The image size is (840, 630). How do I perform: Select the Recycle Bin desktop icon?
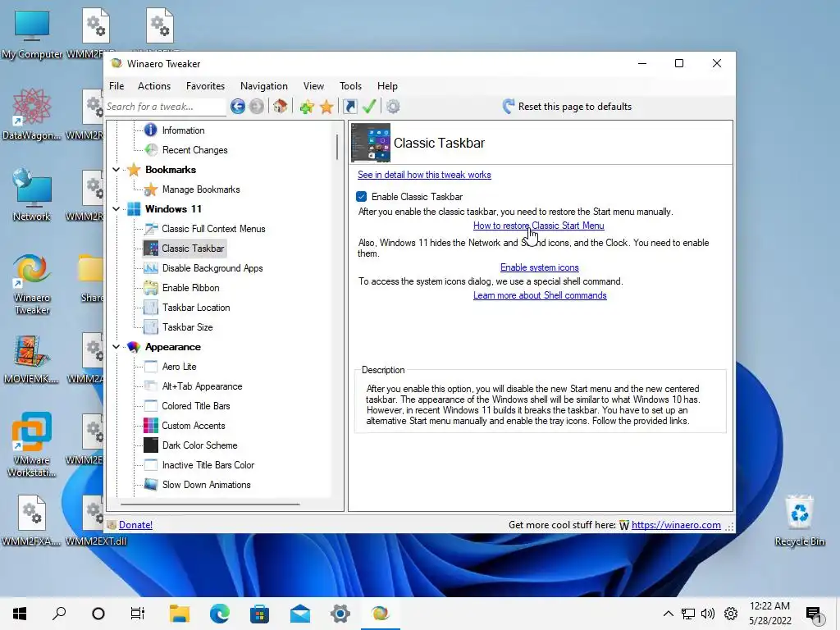(x=799, y=519)
